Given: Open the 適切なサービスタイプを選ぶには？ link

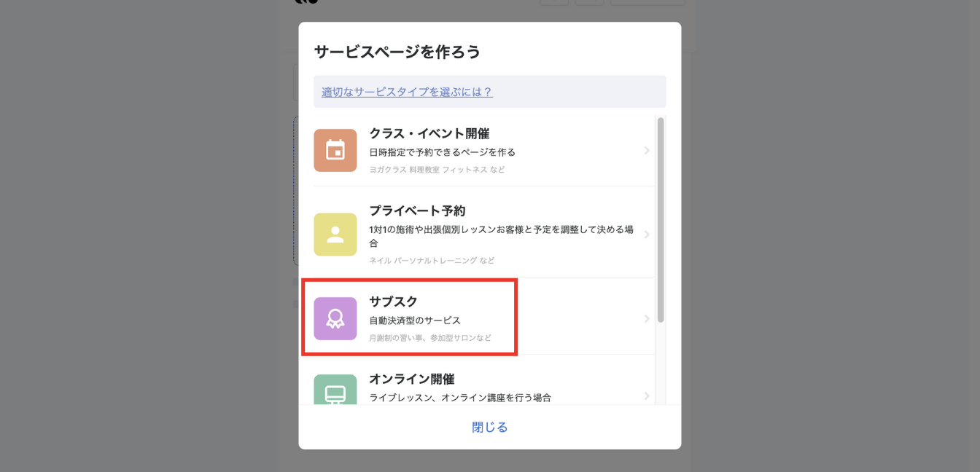Looking at the screenshot, I should point(407,92).
